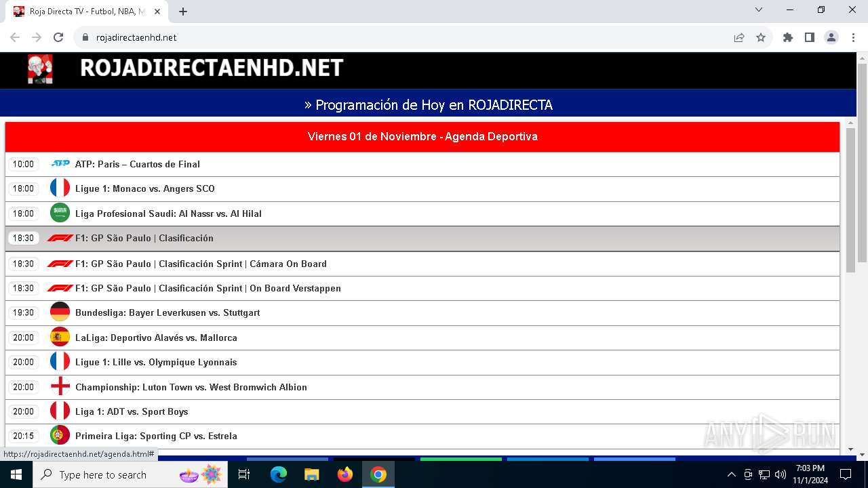The image size is (868, 488).
Task: Click France flag beside Monaco vs. Angers
Action: [60, 188]
